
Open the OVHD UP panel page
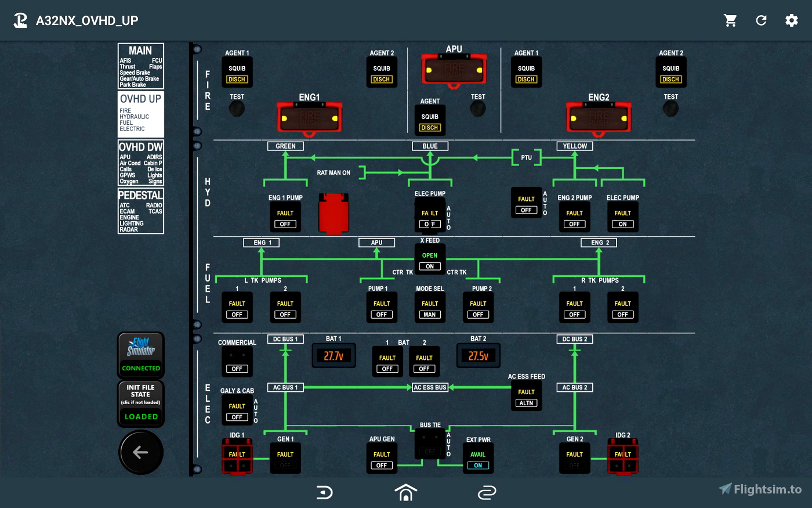coord(141,114)
